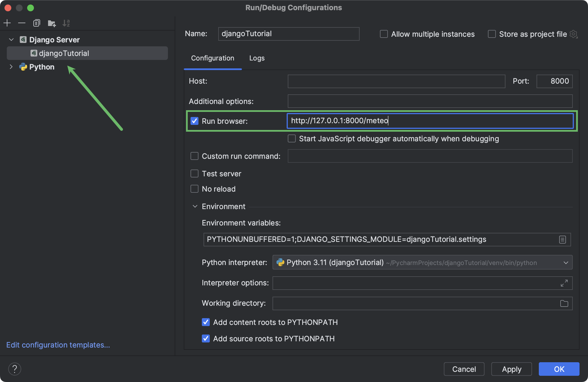588x382 pixels.
Task: Click the remove configuration icon
Action: point(22,23)
